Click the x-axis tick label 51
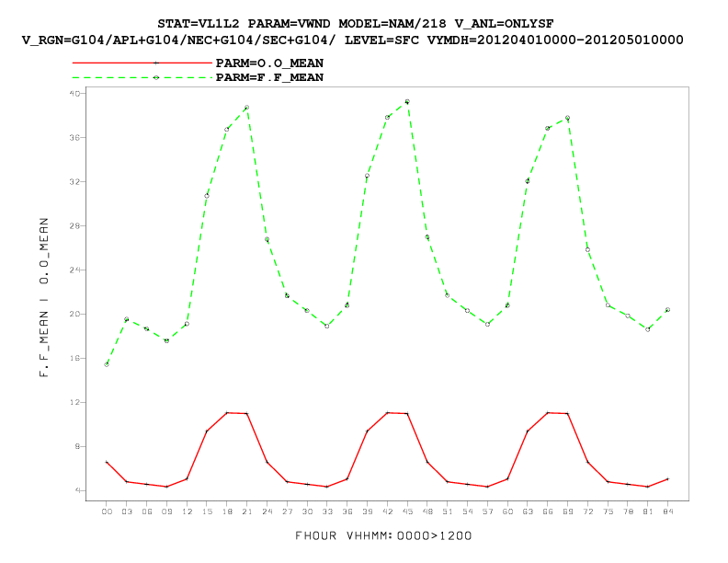This screenshot has height=563, width=728. click(448, 511)
